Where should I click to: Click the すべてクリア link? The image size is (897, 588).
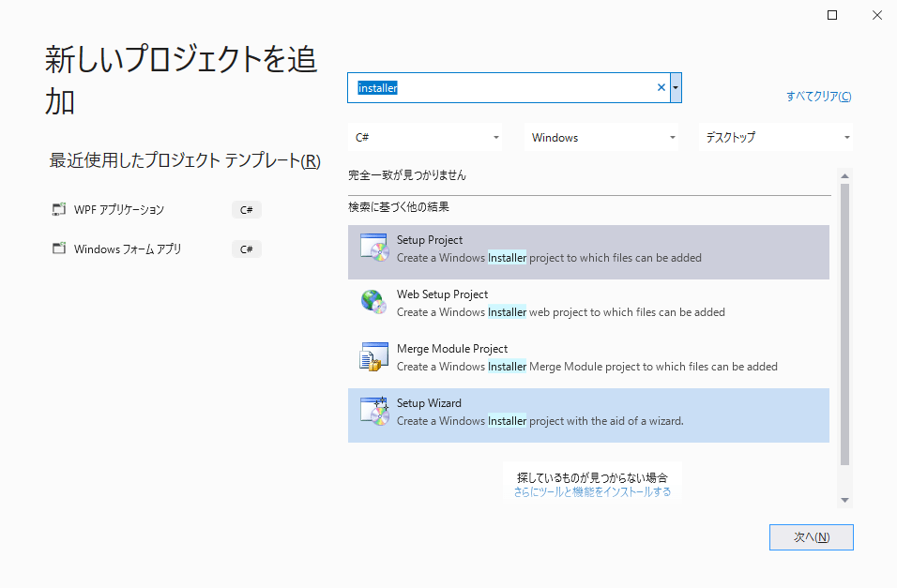pos(818,96)
